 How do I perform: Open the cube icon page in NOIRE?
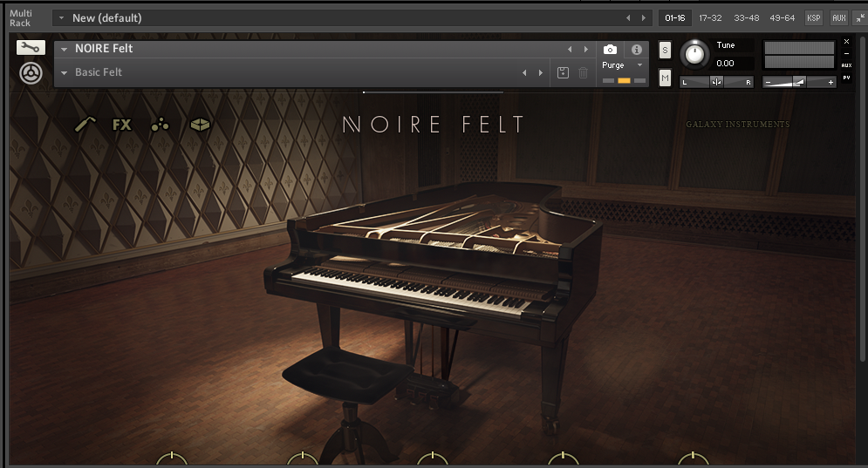click(x=200, y=125)
